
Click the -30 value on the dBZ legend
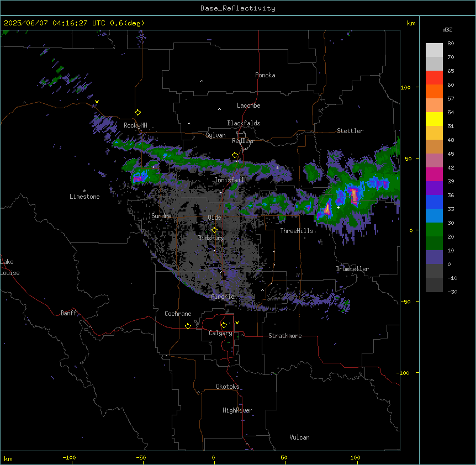point(452,292)
